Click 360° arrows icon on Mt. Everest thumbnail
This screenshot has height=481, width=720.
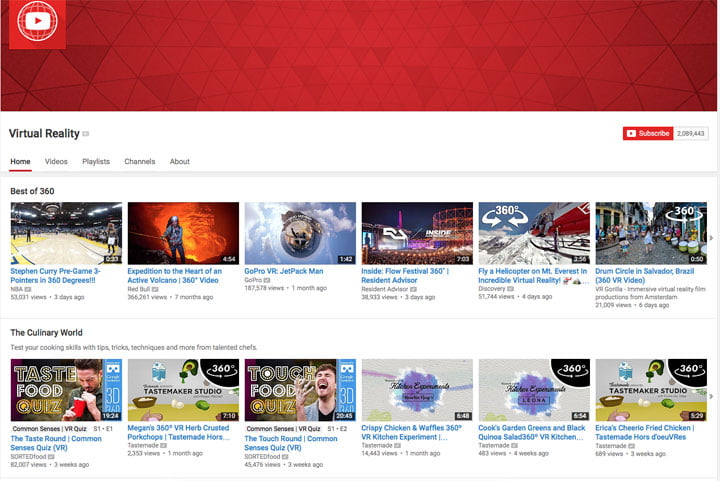(507, 216)
